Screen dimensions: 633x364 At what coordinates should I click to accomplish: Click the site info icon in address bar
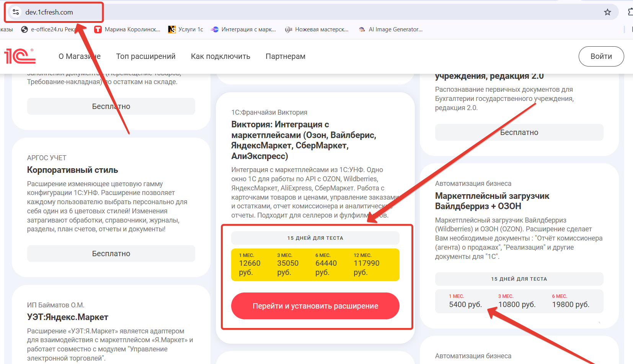pos(16,12)
